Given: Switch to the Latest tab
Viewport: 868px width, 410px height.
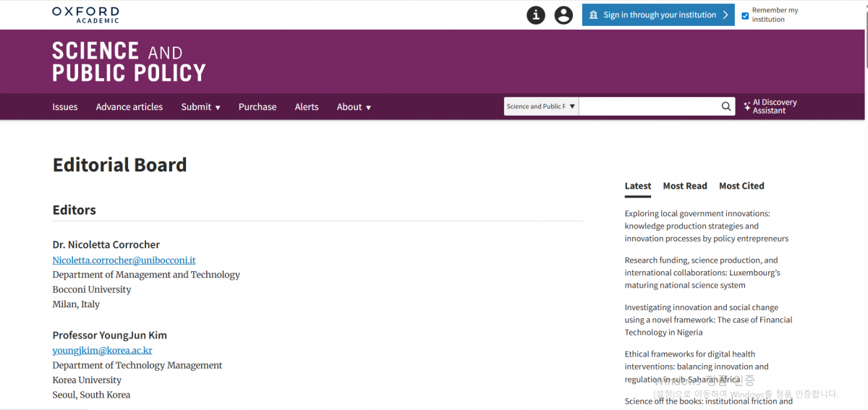Looking at the screenshot, I should point(638,186).
